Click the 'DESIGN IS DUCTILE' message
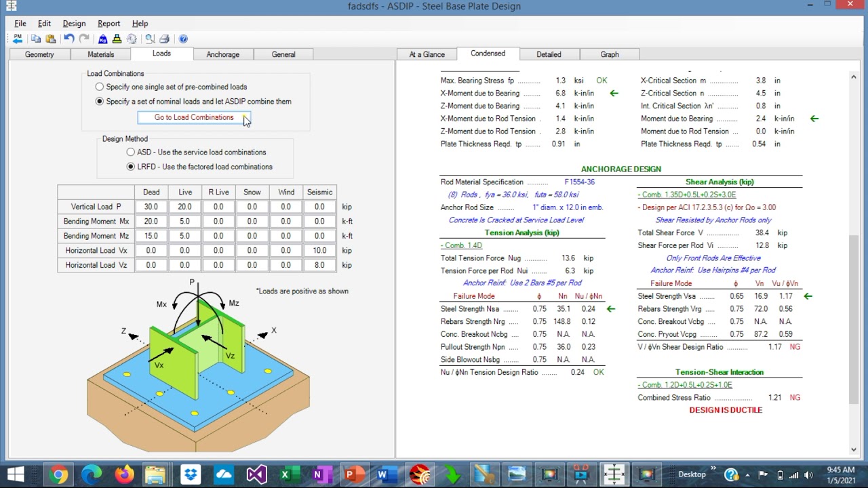This screenshot has width=868, height=488. coord(726,410)
